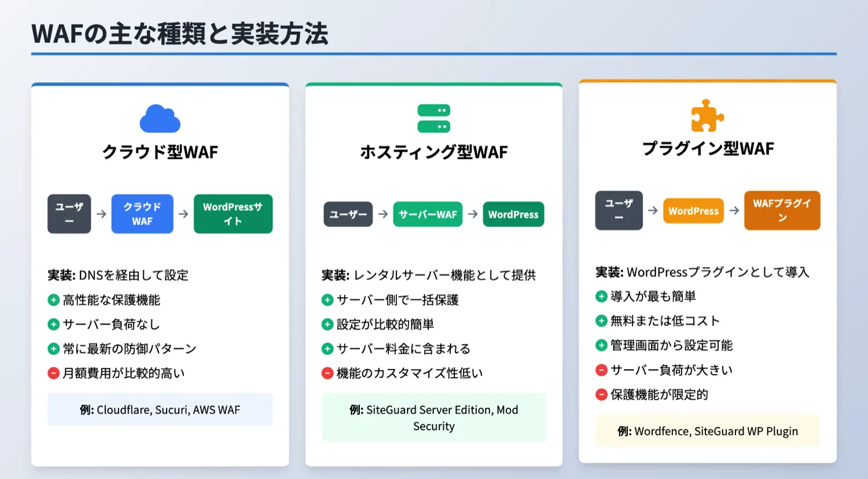Click the minus icon beside 月額費用が比較的高い

(54, 373)
